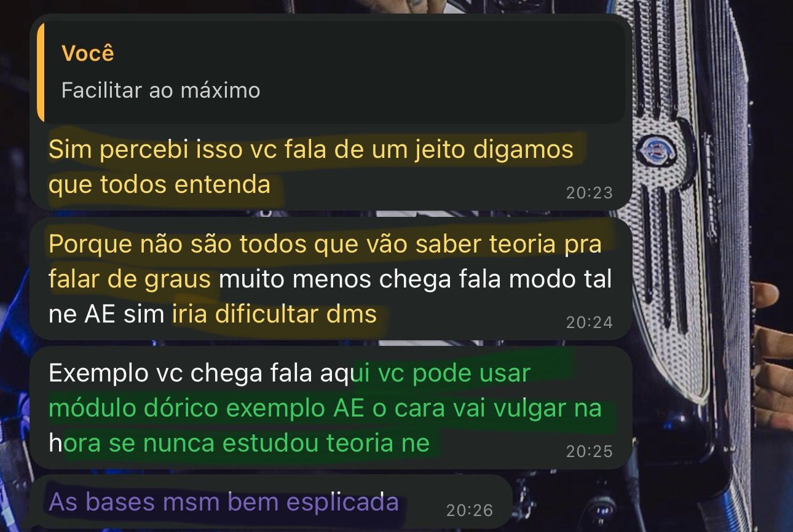Select the message starting "Porque não são todos"

point(331,279)
